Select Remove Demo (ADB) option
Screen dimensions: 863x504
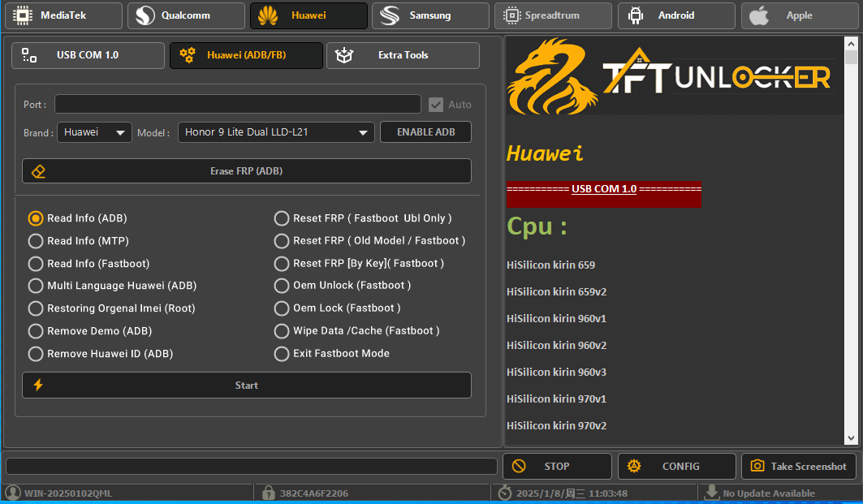(90, 330)
